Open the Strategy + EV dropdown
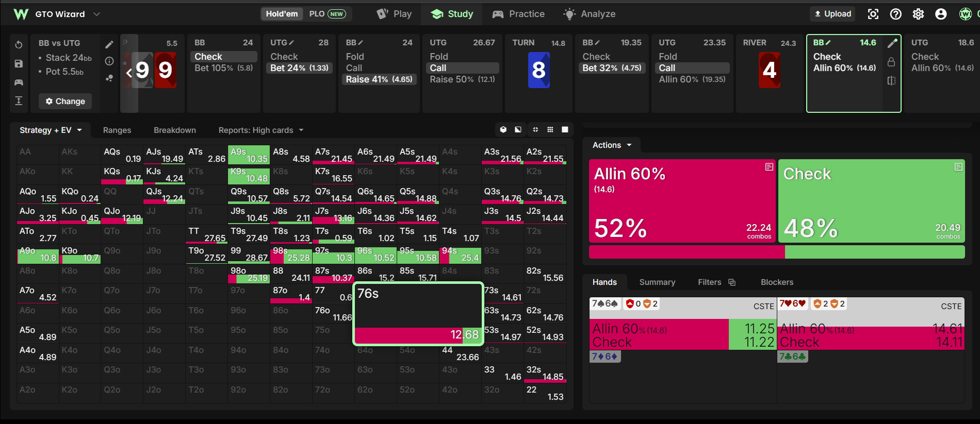Screen dimensions: 980x424 point(51,130)
